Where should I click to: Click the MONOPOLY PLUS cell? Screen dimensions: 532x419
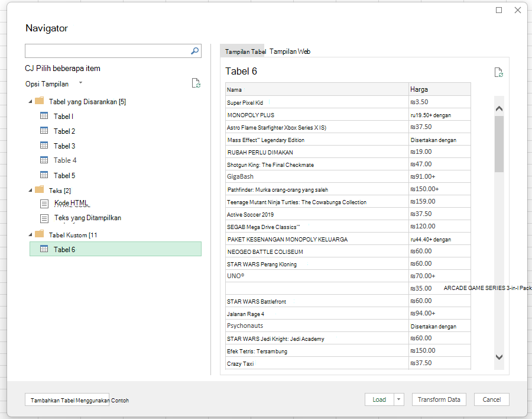[317, 115]
